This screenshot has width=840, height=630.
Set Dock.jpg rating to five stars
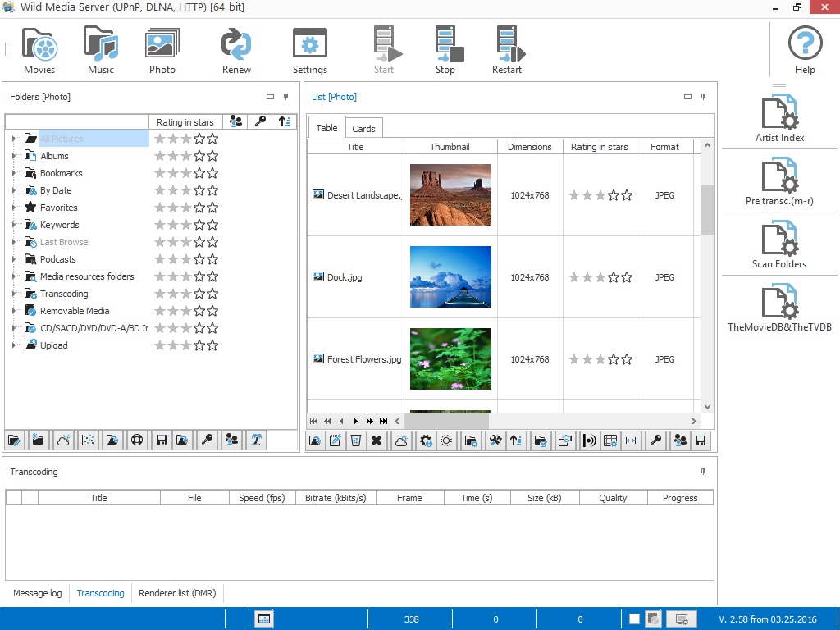627,277
